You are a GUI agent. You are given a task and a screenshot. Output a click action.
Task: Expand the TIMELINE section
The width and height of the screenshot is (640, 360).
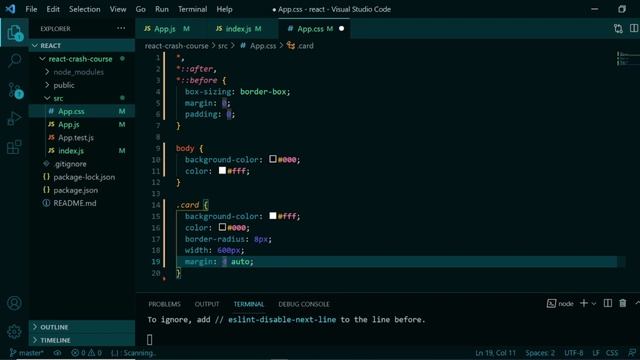pyautogui.click(x=82, y=340)
